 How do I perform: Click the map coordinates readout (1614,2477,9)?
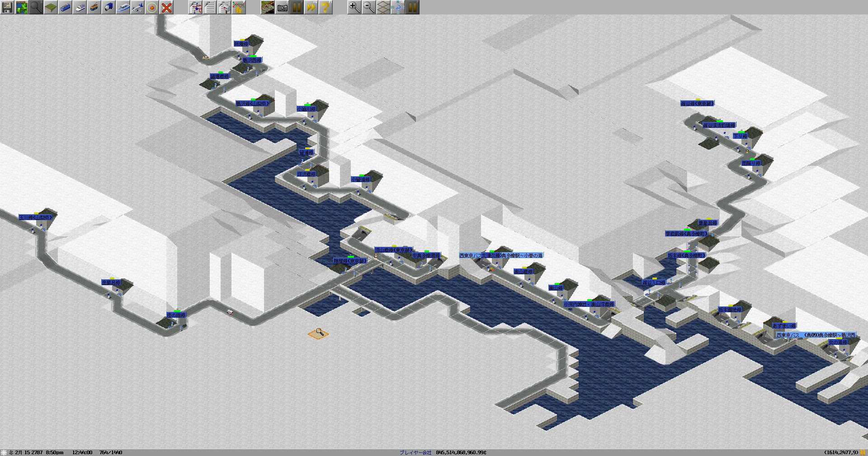pos(840,452)
